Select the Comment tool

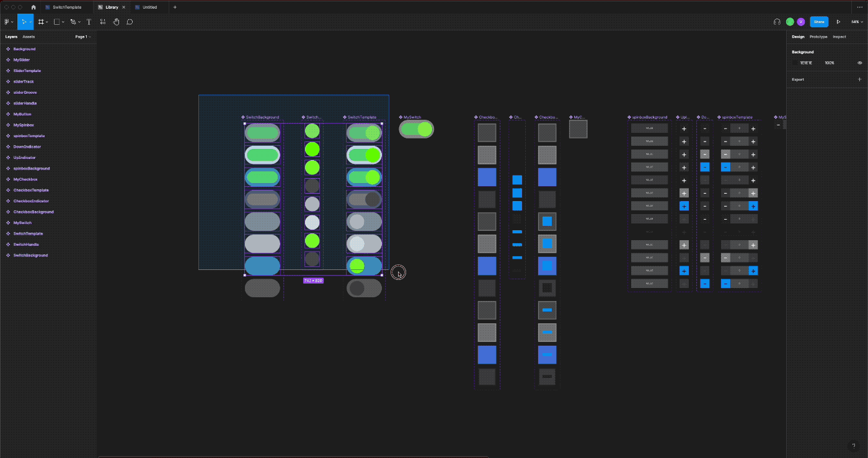pos(130,22)
